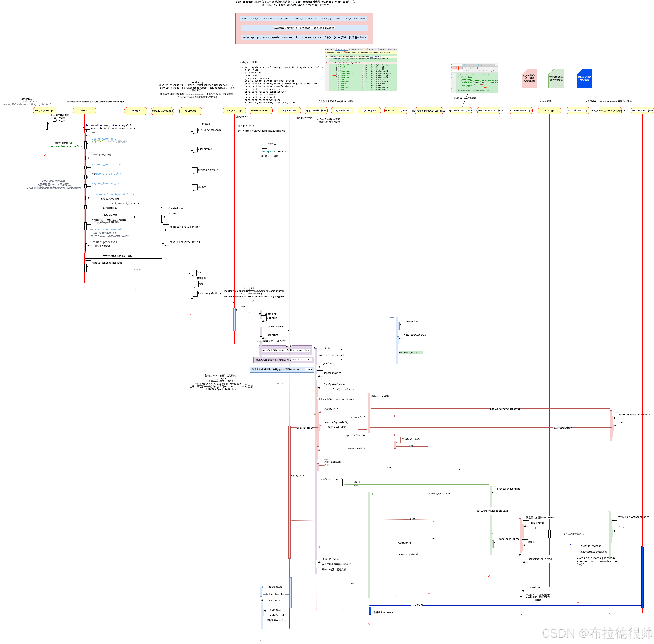The image size is (654, 644).
Task: Select the Parser lifeline header box
Action: point(136,111)
